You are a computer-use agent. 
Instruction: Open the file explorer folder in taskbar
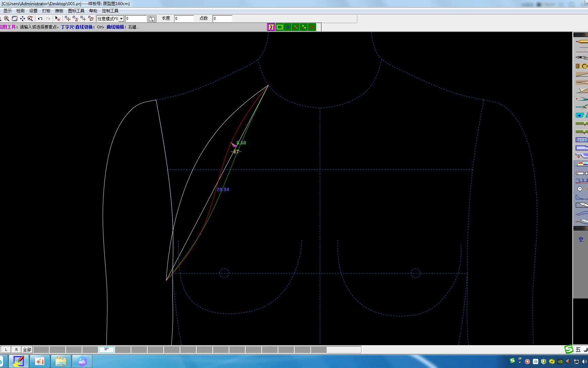click(61, 361)
